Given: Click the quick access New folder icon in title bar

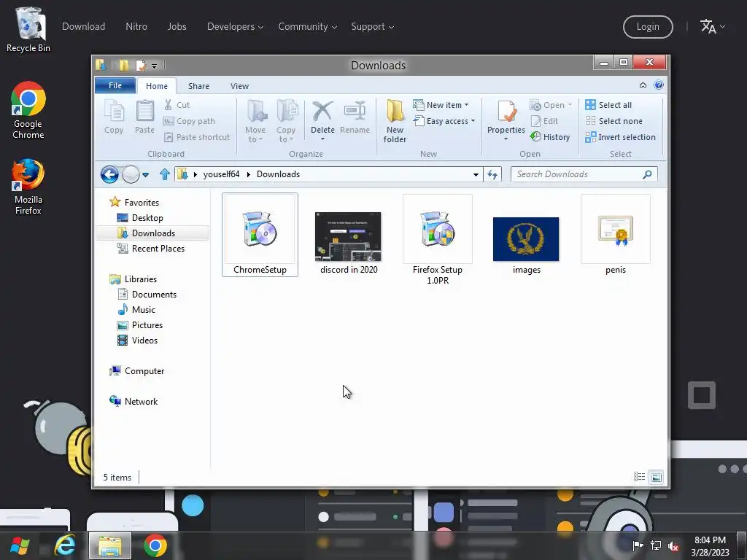Looking at the screenshot, I should [x=124, y=65].
